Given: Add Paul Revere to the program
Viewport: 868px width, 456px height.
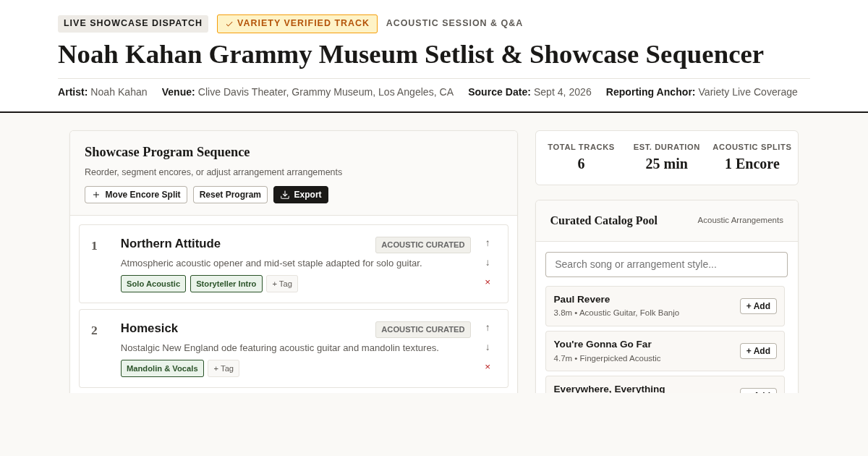Looking at the screenshot, I should coord(758,306).
